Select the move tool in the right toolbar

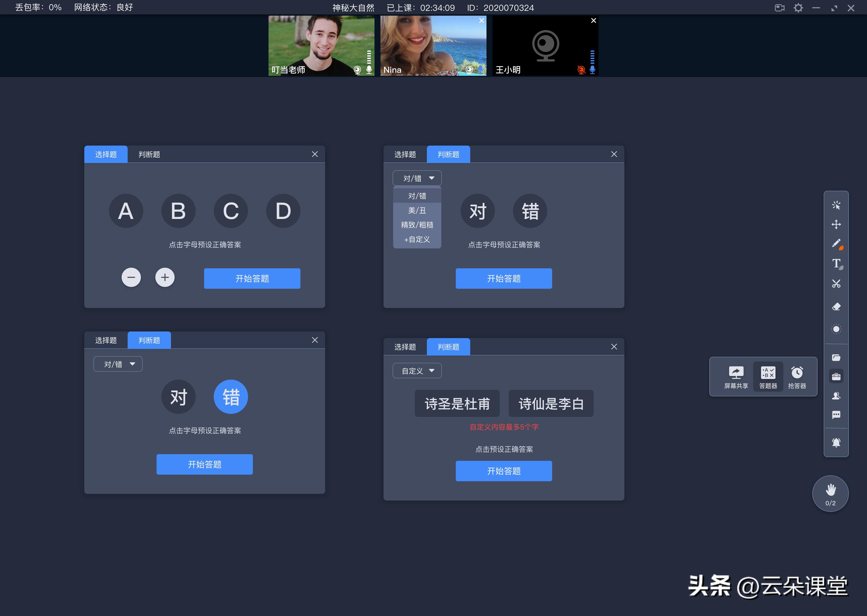click(837, 224)
